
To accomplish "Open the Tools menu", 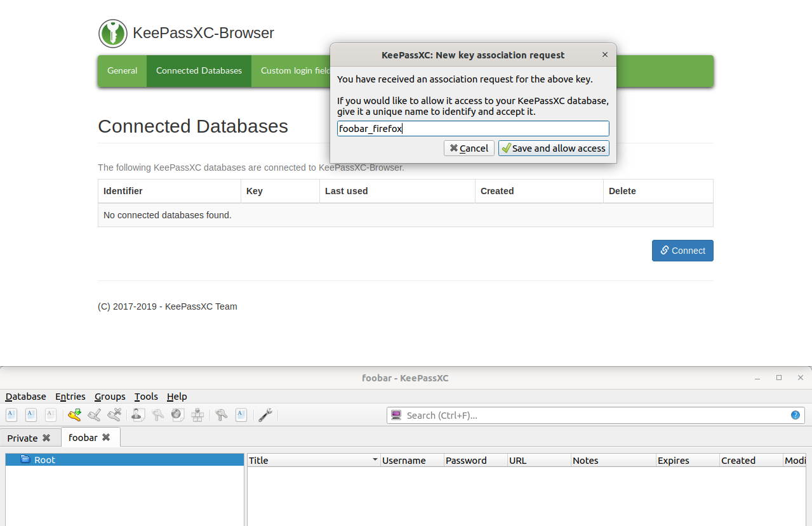I will point(146,396).
